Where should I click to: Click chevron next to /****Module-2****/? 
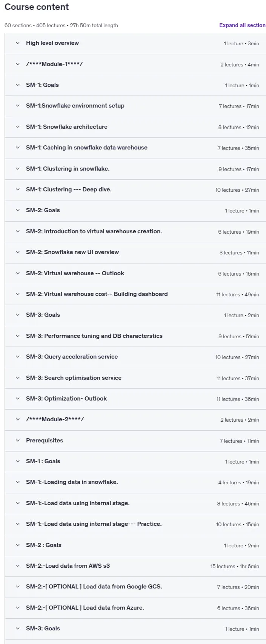(x=17, y=419)
